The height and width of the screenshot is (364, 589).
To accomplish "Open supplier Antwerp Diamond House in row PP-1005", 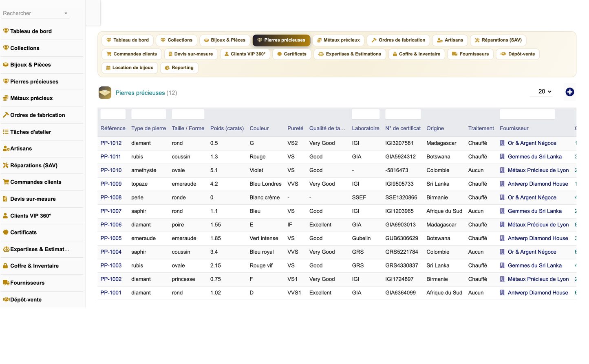I will click(x=538, y=238).
